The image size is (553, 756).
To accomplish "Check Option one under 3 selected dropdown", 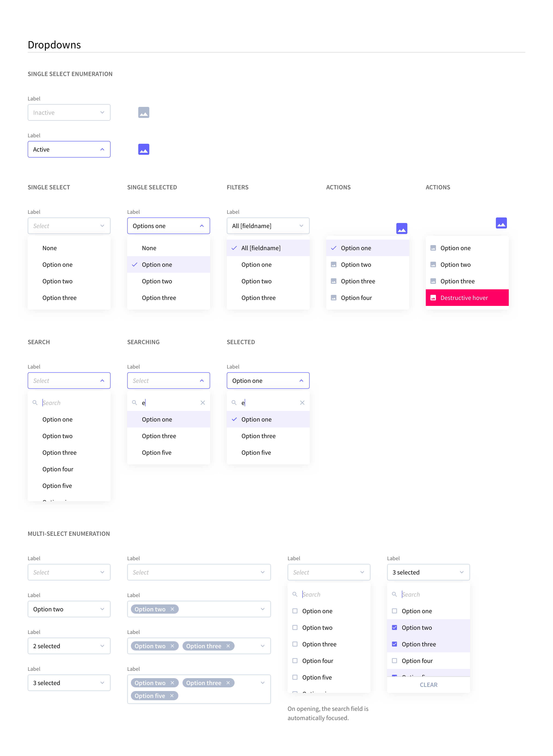I will coord(394,611).
